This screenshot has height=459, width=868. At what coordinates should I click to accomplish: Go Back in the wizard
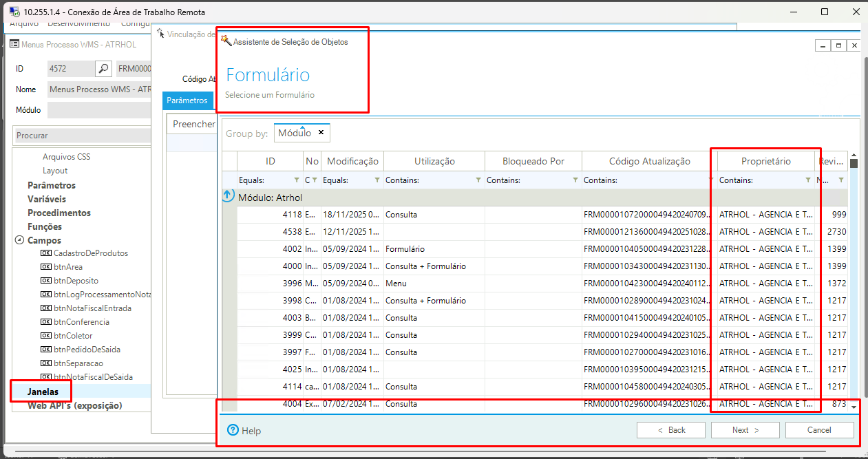pos(671,430)
